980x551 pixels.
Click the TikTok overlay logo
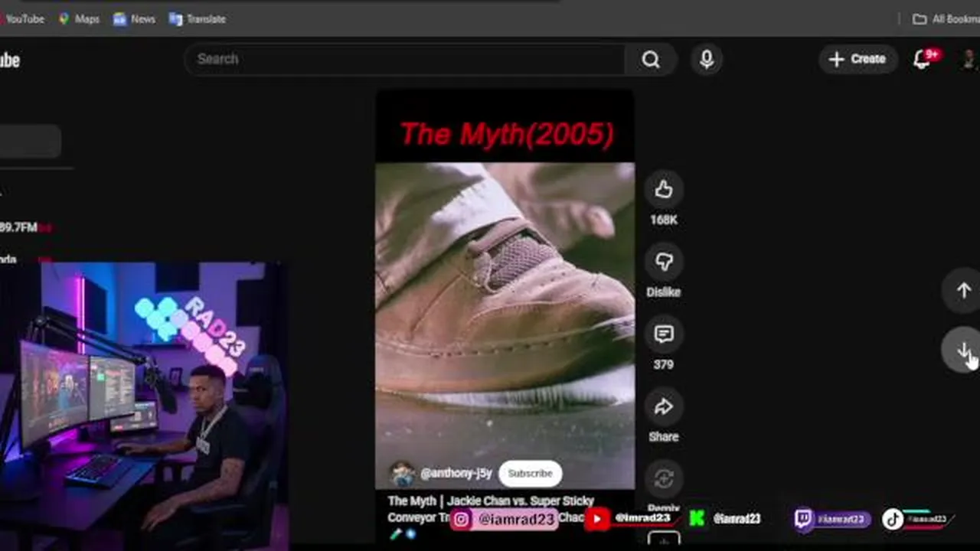[893, 520]
